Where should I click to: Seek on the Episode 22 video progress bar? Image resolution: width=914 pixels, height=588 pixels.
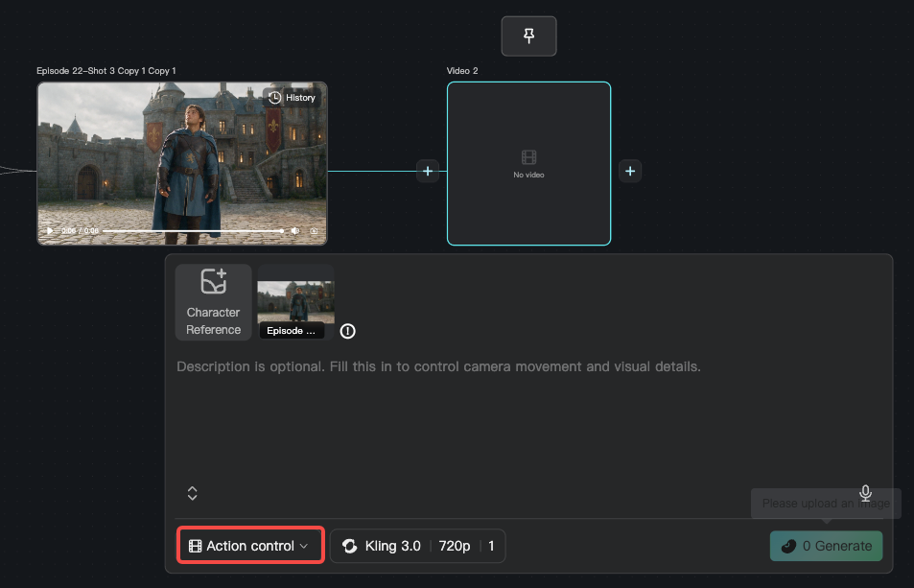[x=193, y=231]
